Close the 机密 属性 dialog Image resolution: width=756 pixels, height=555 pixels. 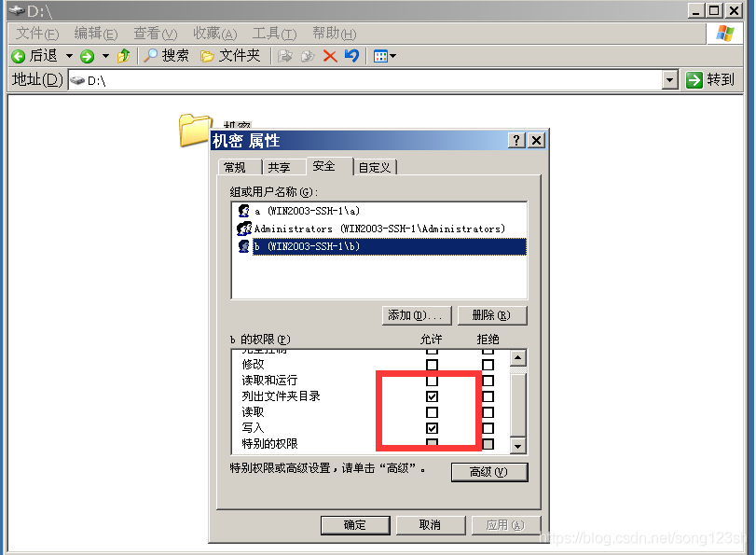537,141
